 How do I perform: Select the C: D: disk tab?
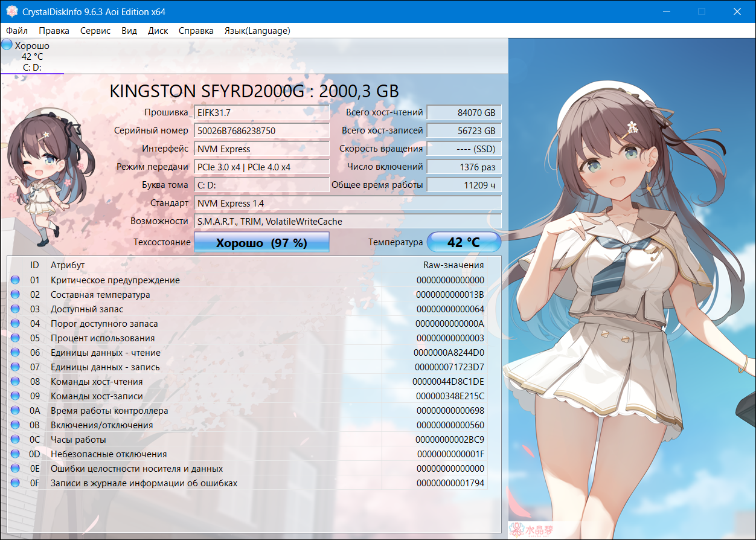coord(32,56)
